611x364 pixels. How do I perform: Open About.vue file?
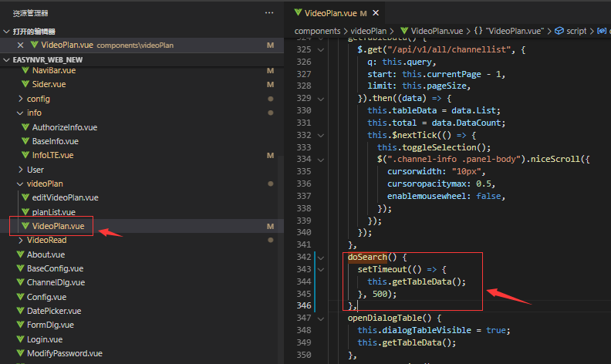click(x=46, y=254)
